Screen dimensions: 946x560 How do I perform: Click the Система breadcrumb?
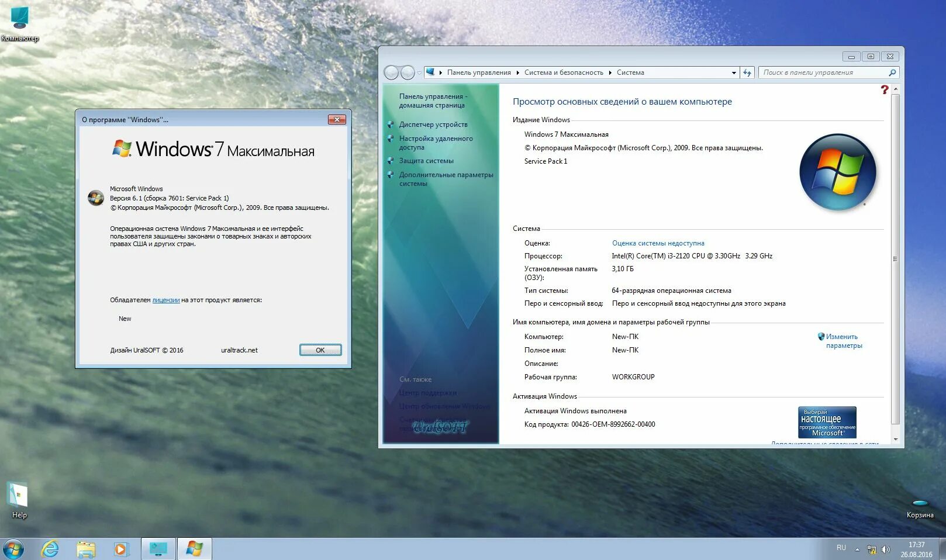click(630, 72)
